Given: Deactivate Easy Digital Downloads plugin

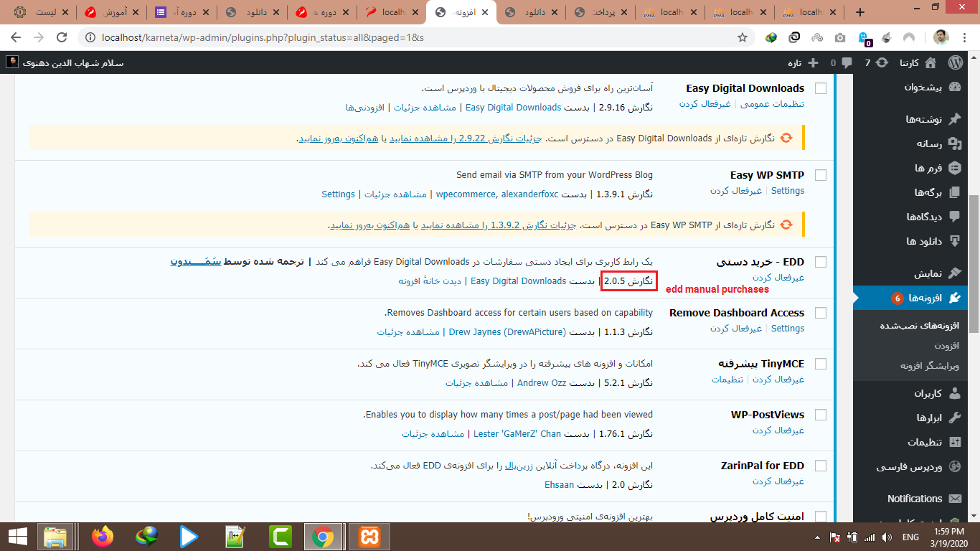Looking at the screenshot, I should pos(705,104).
